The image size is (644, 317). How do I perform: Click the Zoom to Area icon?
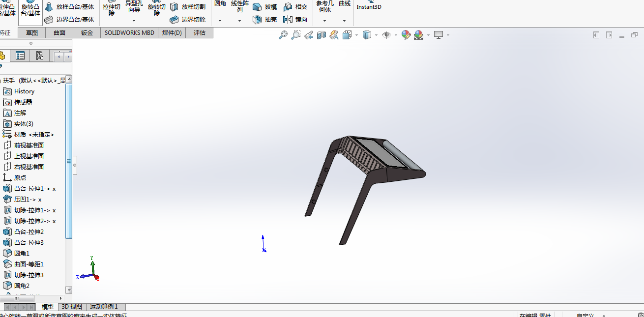pos(296,35)
